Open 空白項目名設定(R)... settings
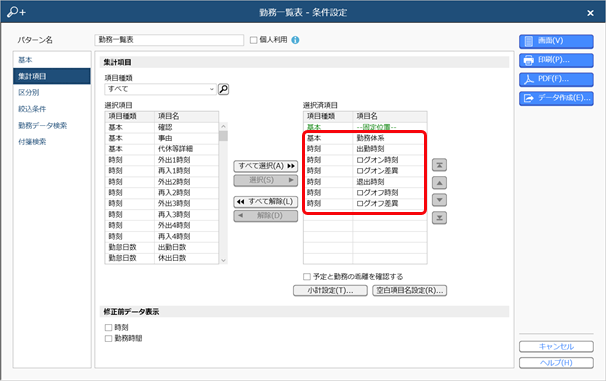The image size is (606, 381). [410, 291]
